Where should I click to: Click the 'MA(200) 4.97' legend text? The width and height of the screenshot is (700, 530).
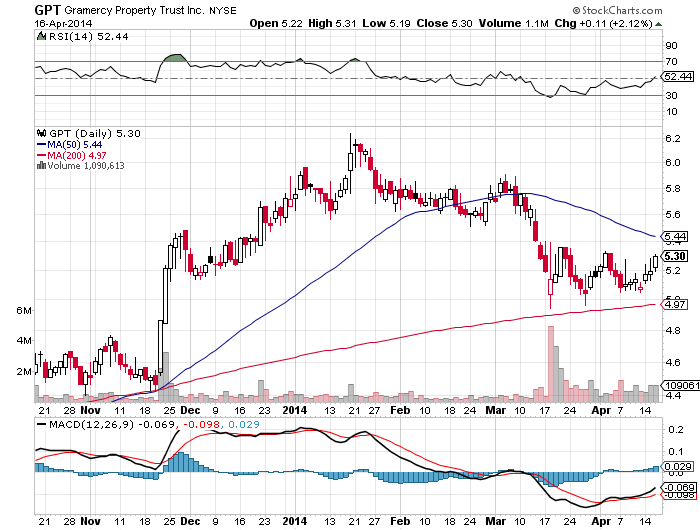click(x=77, y=155)
